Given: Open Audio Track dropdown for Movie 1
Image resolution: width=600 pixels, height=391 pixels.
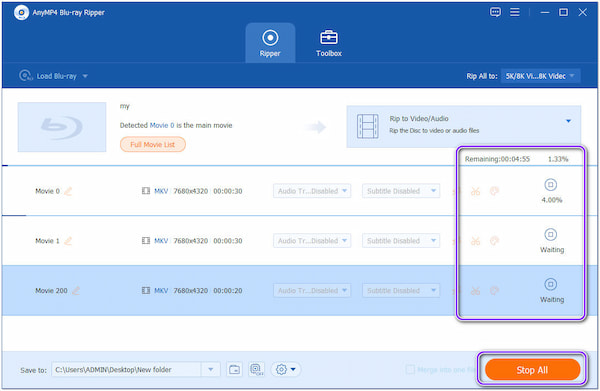Looking at the screenshot, I should (312, 240).
